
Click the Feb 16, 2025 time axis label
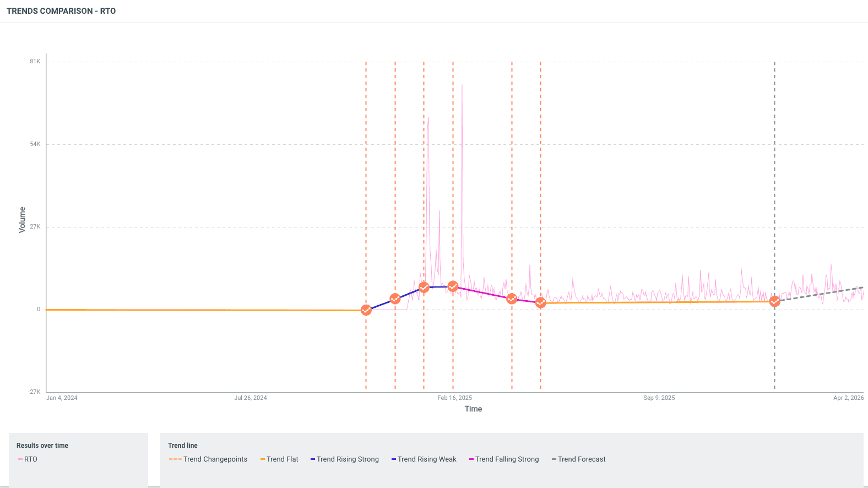coord(454,398)
